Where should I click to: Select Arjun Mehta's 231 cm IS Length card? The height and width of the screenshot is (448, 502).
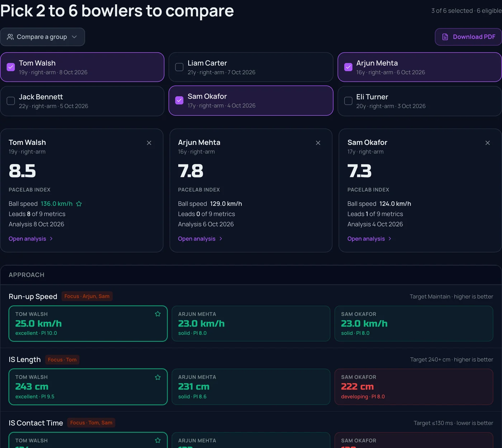(x=251, y=387)
